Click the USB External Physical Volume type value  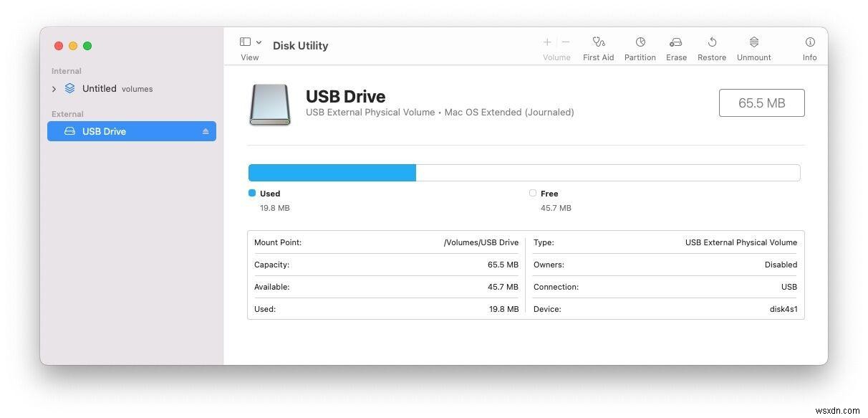(x=741, y=242)
